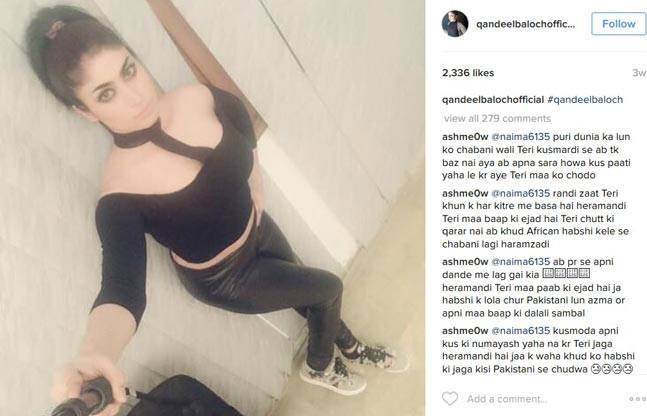Open @naima6135 mention in the second comment
The image size is (647, 416).
(521, 193)
